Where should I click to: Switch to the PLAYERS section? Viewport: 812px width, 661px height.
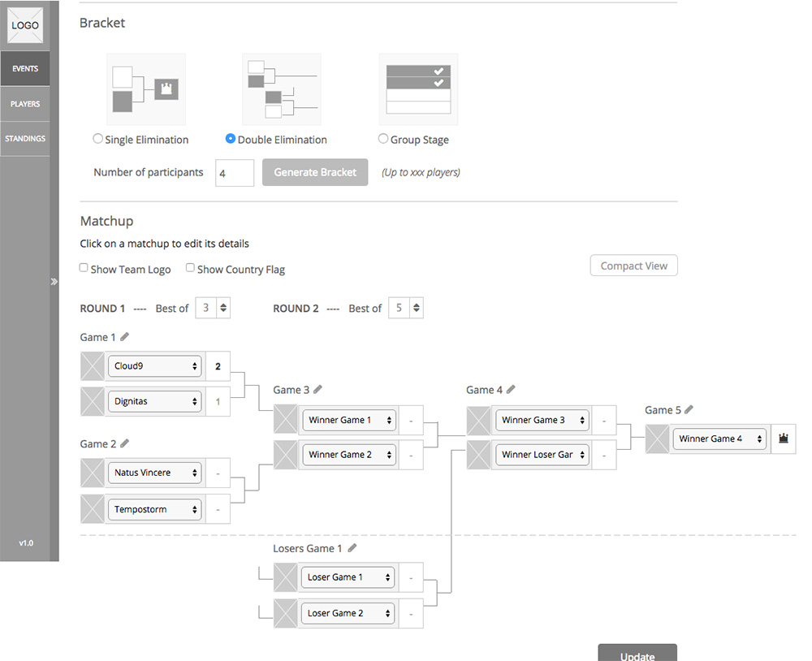pyautogui.click(x=25, y=103)
